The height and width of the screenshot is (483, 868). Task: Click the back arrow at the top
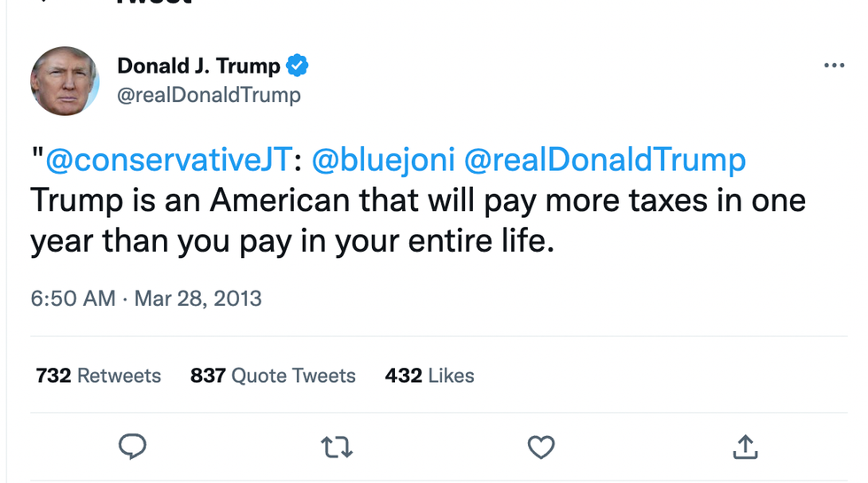click(44, 3)
